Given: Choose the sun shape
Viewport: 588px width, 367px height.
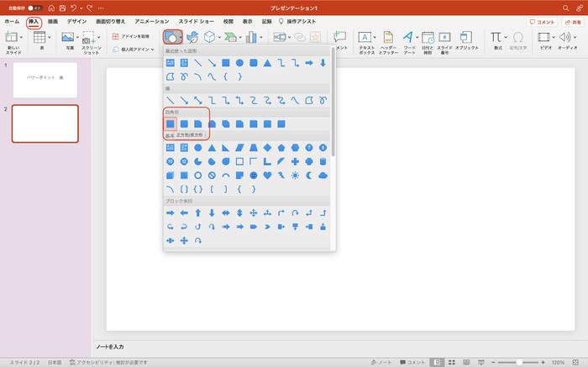Looking at the screenshot, I should coord(295,176).
